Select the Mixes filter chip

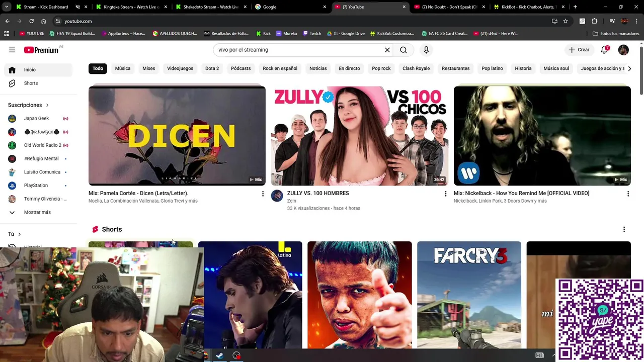[x=149, y=68]
